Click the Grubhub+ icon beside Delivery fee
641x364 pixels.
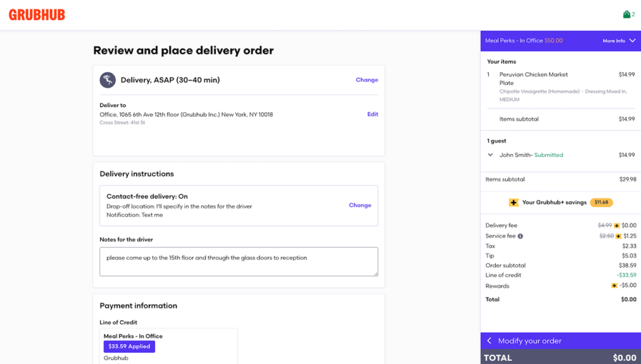click(617, 226)
